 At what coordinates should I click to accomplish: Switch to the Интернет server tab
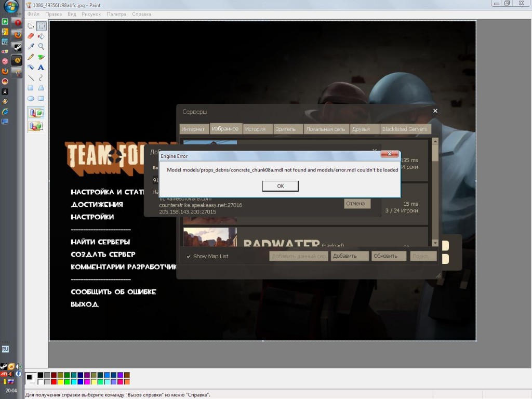(193, 129)
